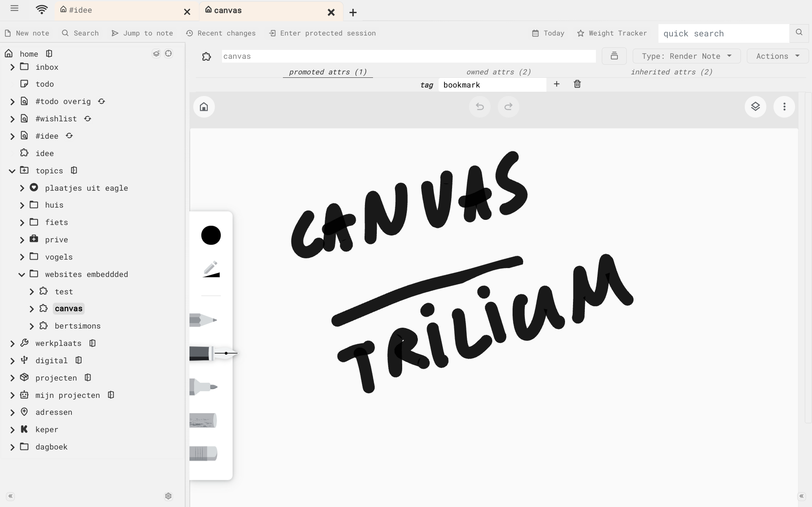The image size is (812, 507).
Task: Open the note paths button next to title
Action: click(x=614, y=56)
